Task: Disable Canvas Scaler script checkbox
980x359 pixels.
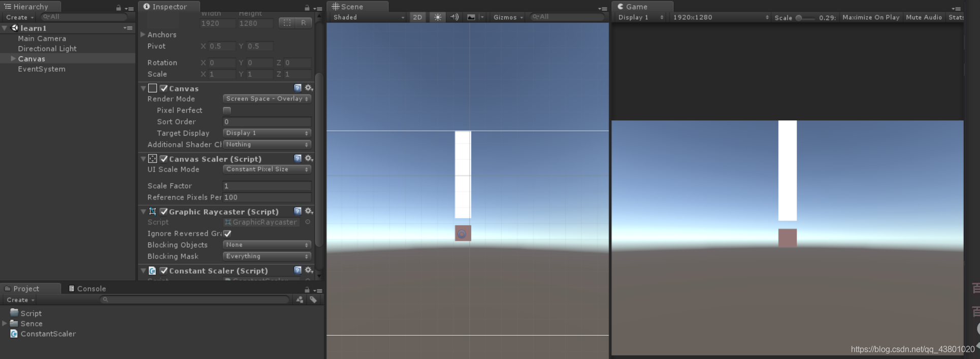Action: [164, 159]
